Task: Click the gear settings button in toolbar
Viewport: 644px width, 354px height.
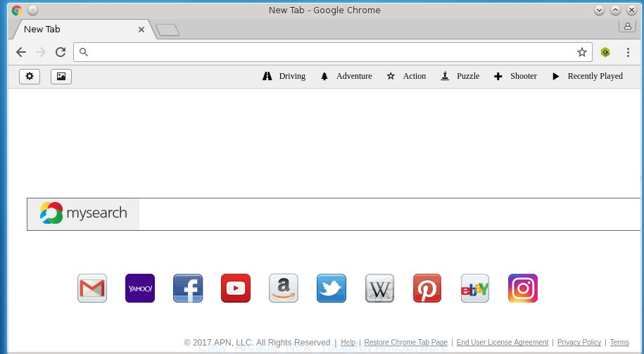Action: pyautogui.click(x=30, y=77)
